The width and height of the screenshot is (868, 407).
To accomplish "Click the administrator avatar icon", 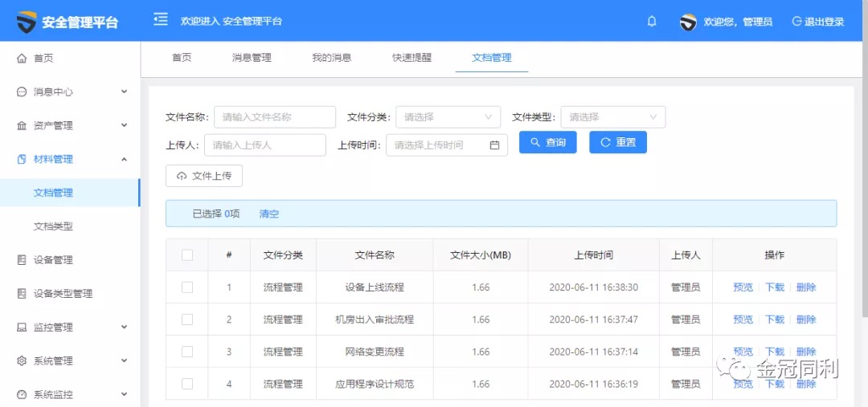I will pyautogui.click(x=688, y=22).
